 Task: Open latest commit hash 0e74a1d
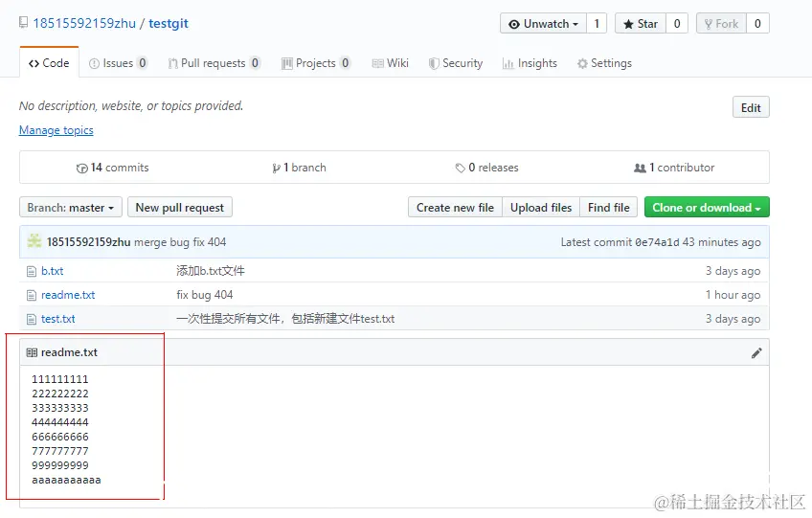(657, 242)
